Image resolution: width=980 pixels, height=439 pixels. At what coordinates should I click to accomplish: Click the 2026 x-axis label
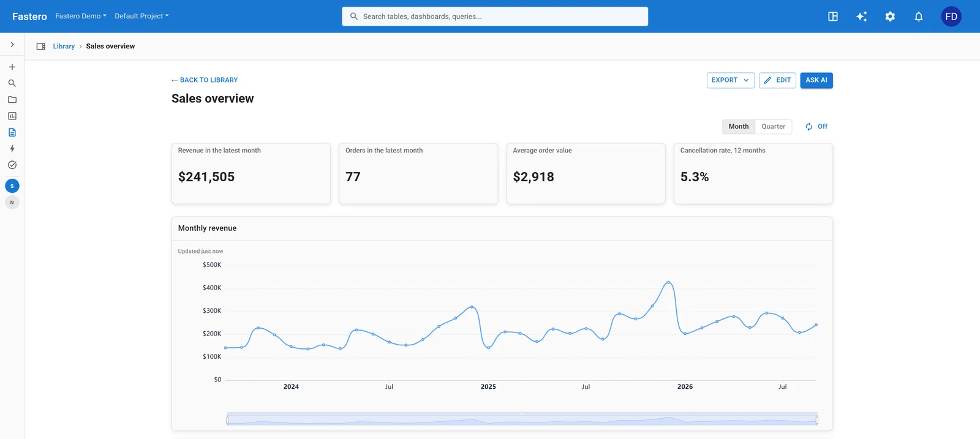[685, 387]
